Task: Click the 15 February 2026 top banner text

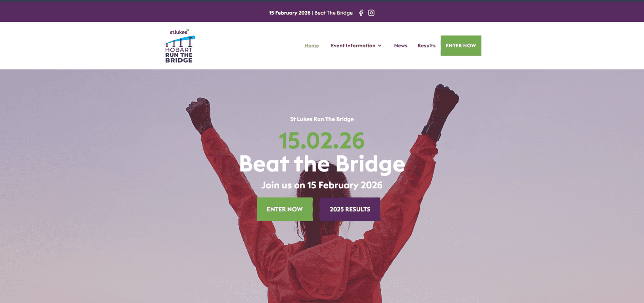Action: 290,13
